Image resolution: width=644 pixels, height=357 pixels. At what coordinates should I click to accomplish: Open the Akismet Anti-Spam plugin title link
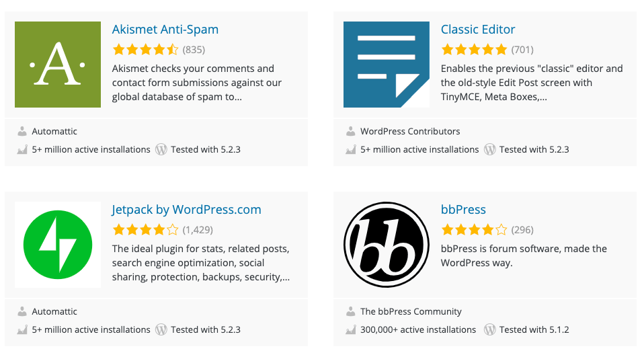click(x=165, y=30)
